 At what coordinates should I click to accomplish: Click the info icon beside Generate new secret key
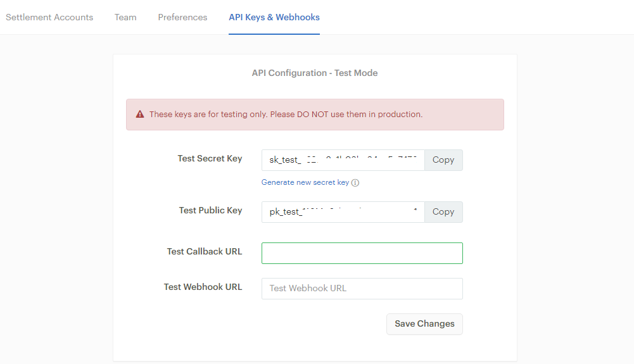click(x=355, y=183)
